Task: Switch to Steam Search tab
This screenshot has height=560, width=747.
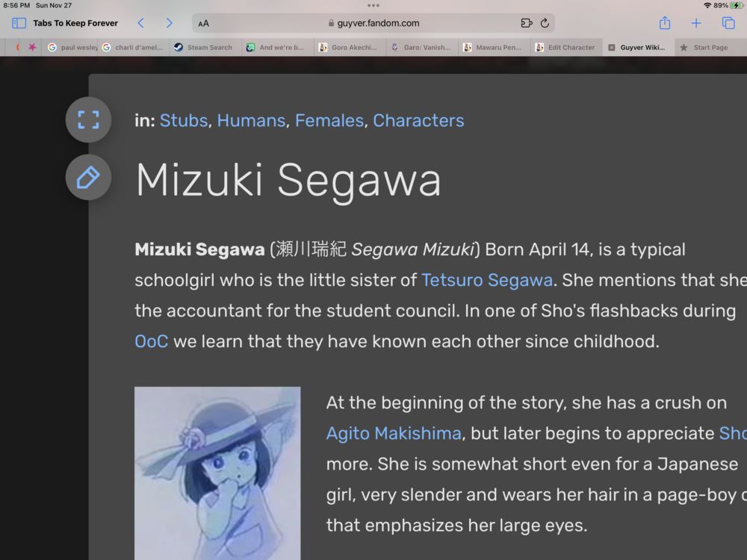Action: coord(206,47)
